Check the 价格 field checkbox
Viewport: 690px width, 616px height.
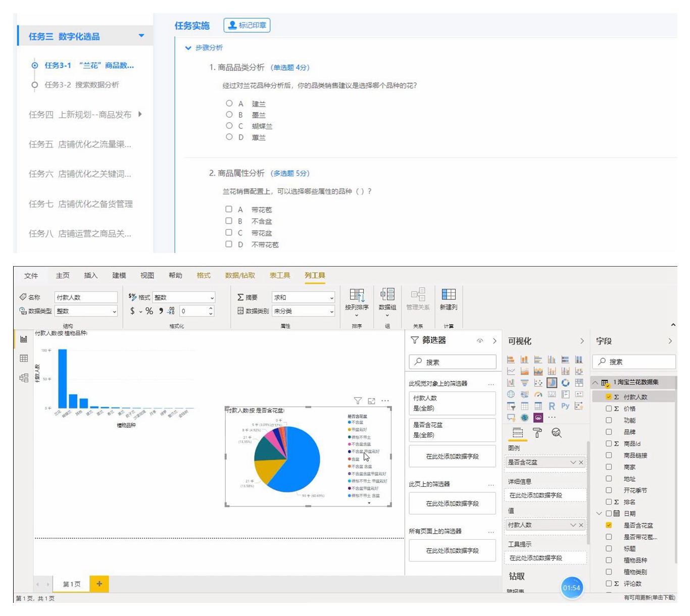(609, 408)
